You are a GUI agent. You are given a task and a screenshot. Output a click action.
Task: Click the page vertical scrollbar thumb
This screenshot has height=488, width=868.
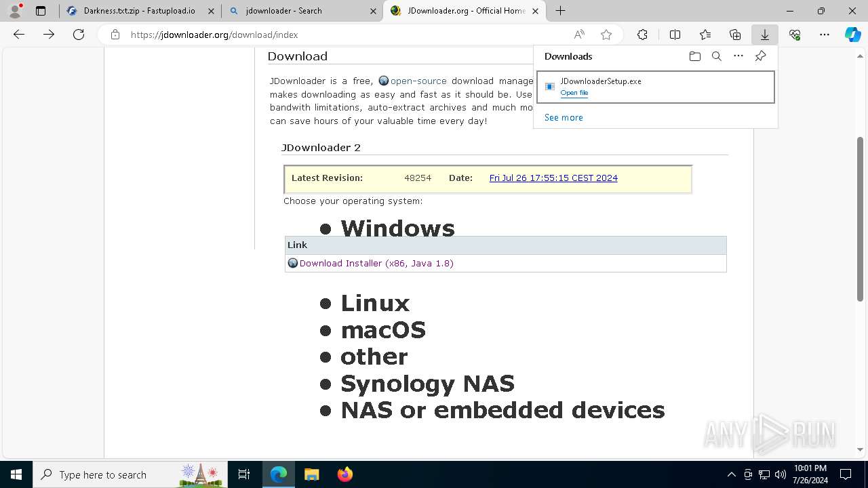tap(861, 218)
